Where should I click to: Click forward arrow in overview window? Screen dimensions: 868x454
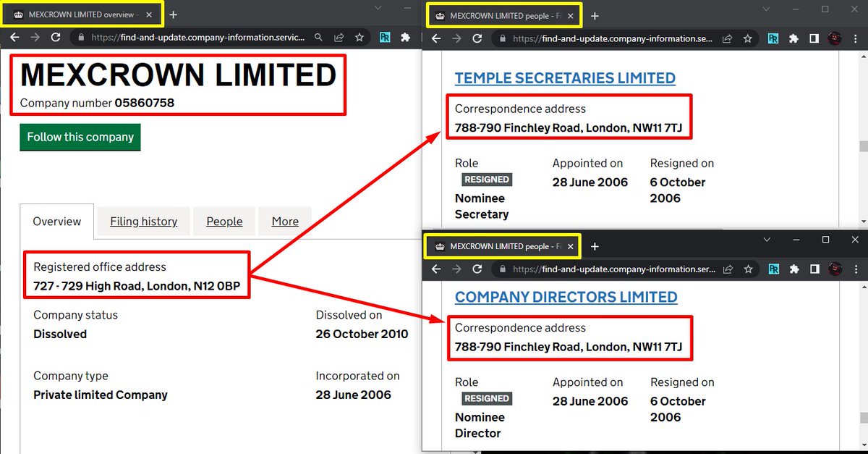(35, 37)
